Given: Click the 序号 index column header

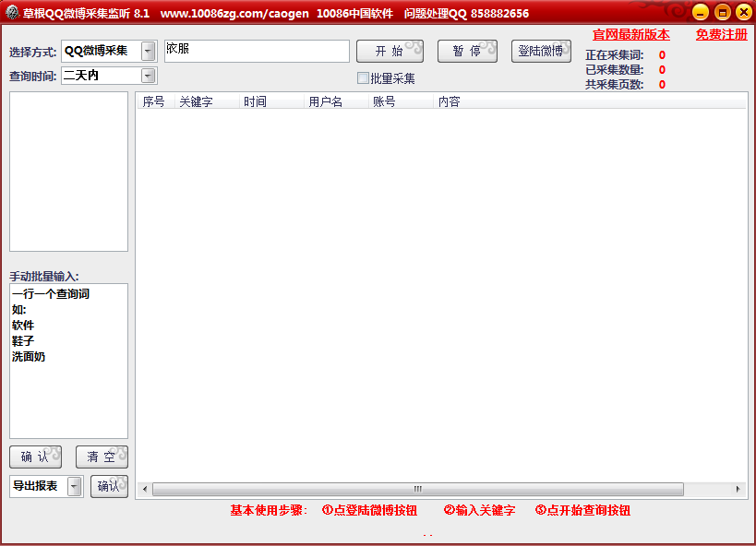Looking at the screenshot, I should pos(151,101).
